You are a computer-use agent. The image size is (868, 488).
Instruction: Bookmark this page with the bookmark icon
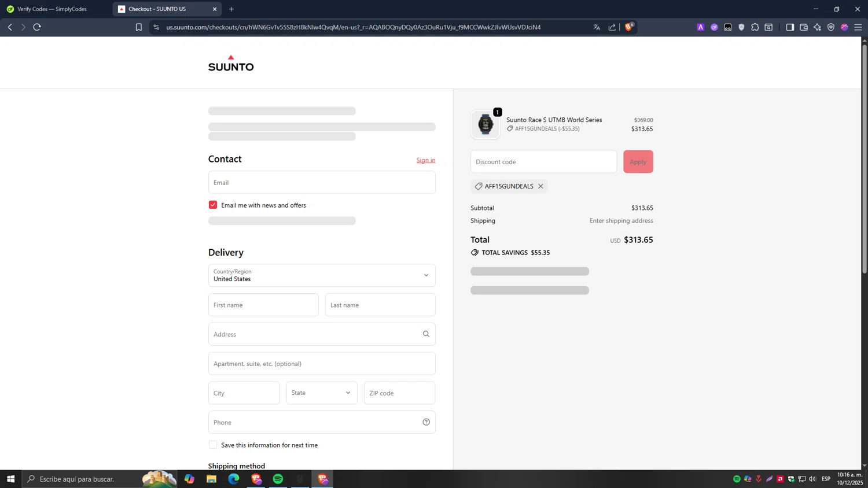click(x=138, y=27)
